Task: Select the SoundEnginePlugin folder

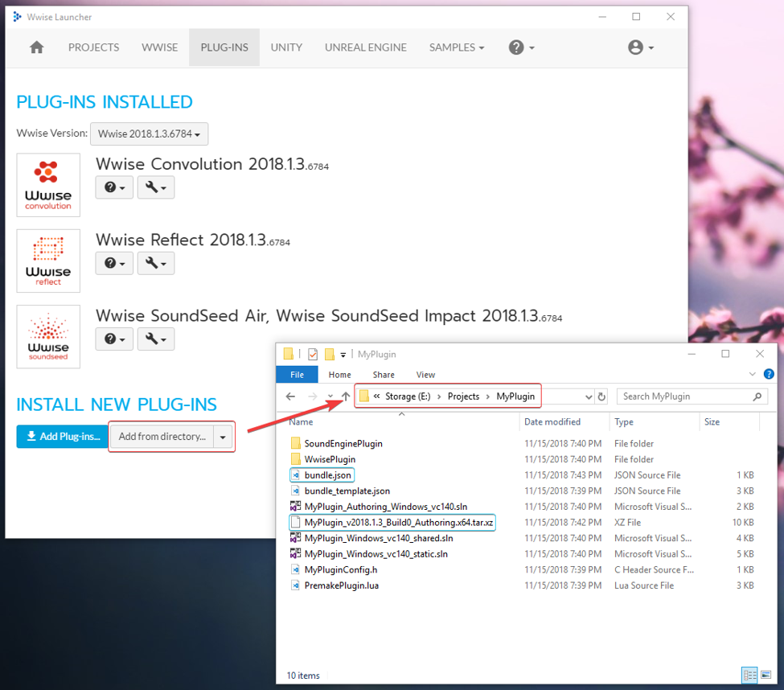Action: 343,443
